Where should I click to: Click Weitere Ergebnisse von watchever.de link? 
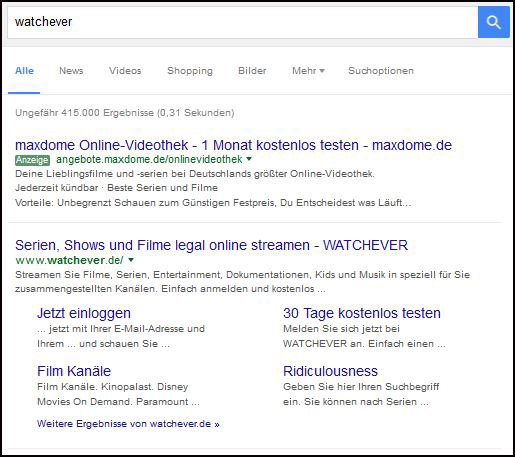[x=128, y=424]
